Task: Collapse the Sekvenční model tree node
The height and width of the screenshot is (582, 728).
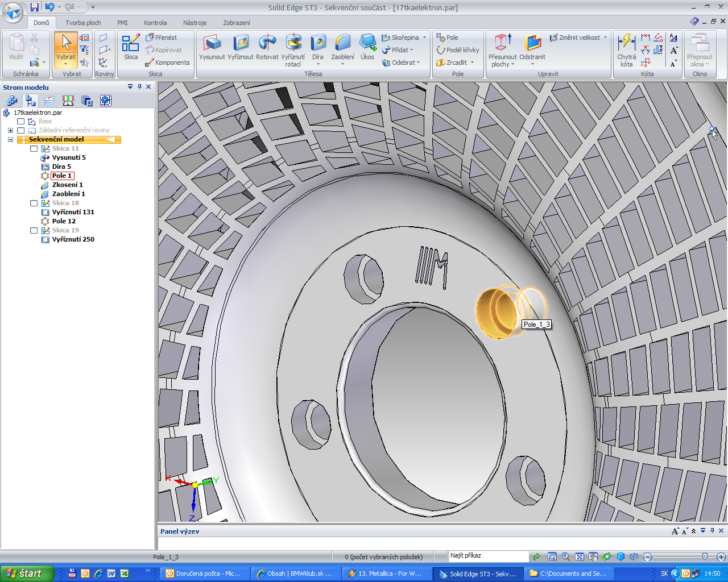Action: (10, 139)
